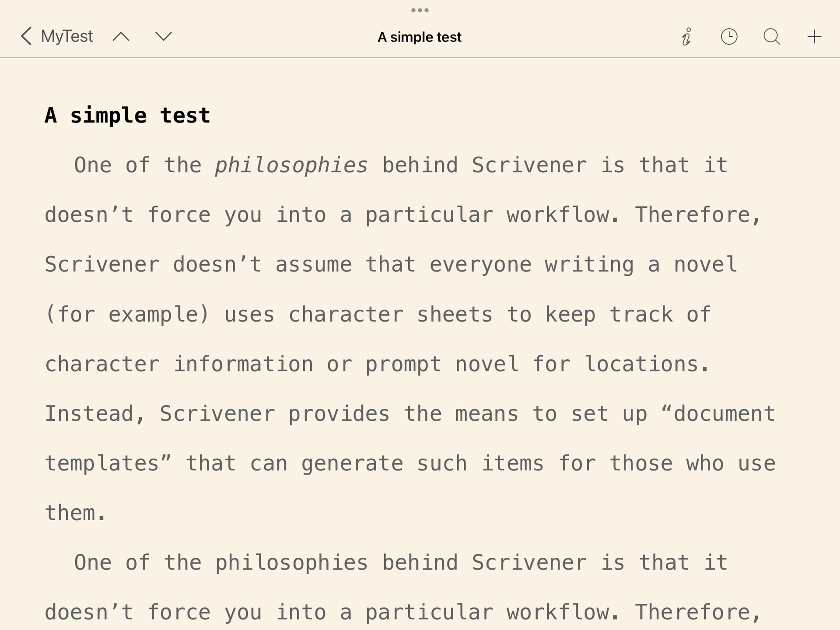Viewport: 840px width, 630px height.
Task: Click the word "everyone" in the text
Action: 480,265
